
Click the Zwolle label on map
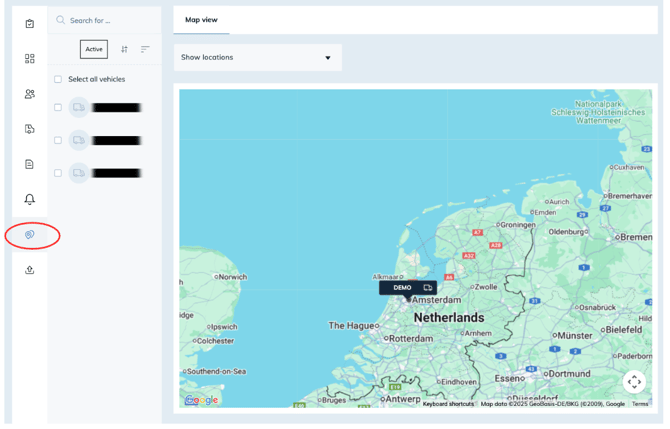(x=486, y=287)
